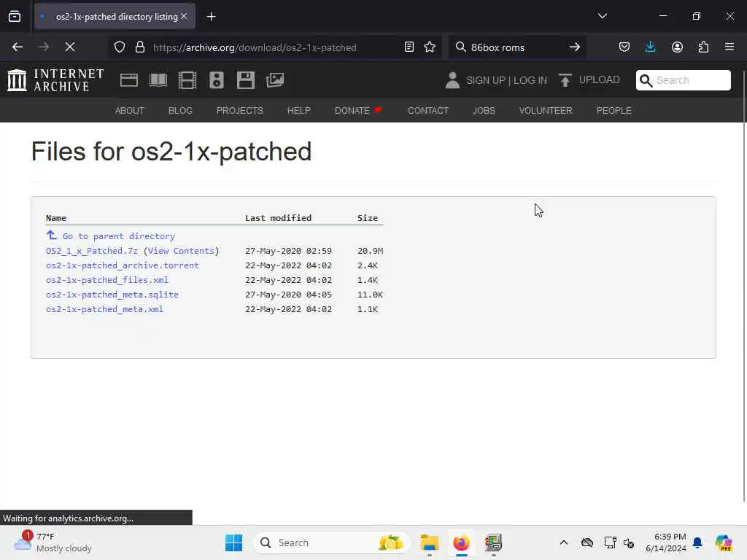Image resolution: width=747 pixels, height=560 pixels.
Task: Open Software floppy disk icon
Action: [x=246, y=80]
